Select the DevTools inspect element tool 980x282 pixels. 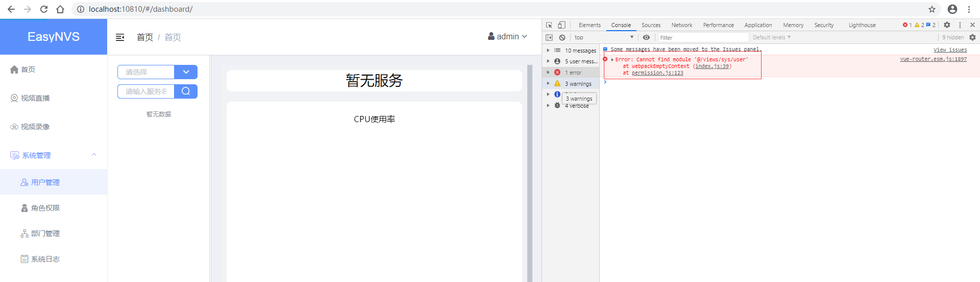click(549, 25)
